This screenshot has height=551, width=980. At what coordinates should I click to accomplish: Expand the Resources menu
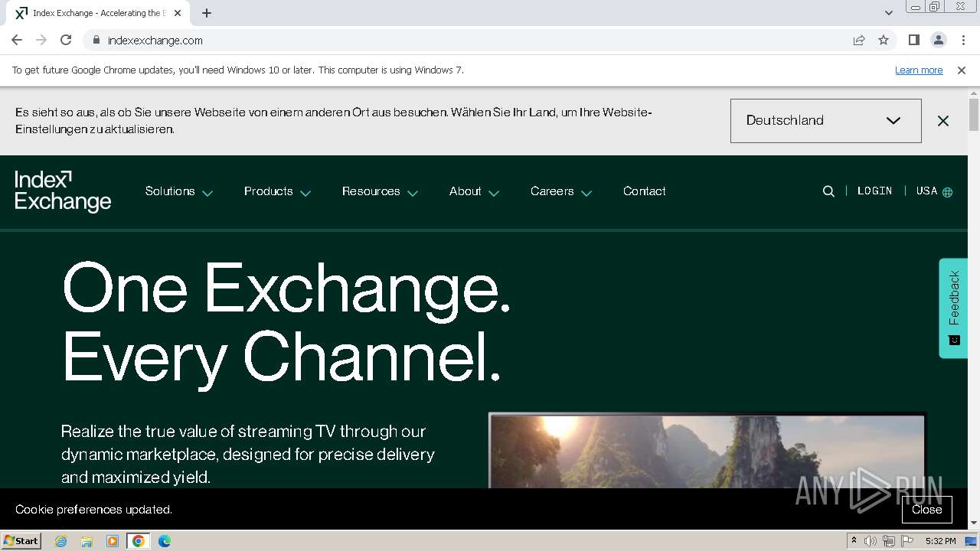(380, 191)
